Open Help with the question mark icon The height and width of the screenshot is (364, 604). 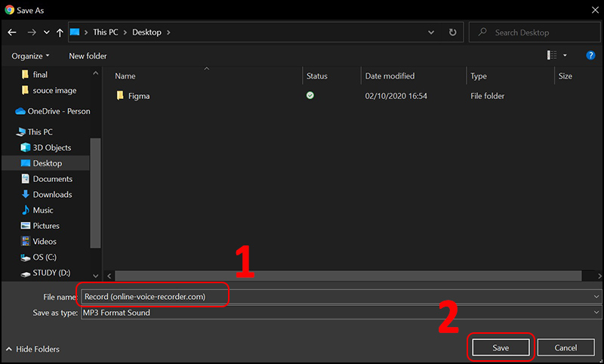point(590,55)
